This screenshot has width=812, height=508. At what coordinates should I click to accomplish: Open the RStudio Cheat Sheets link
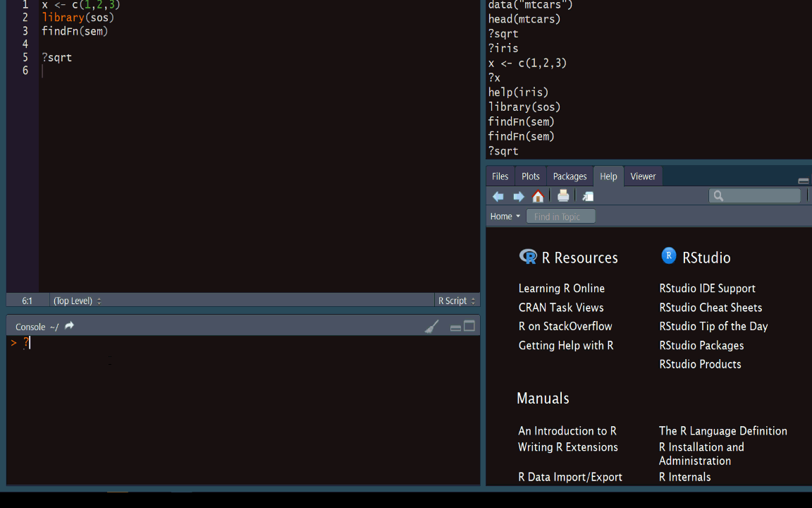(x=710, y=308)
